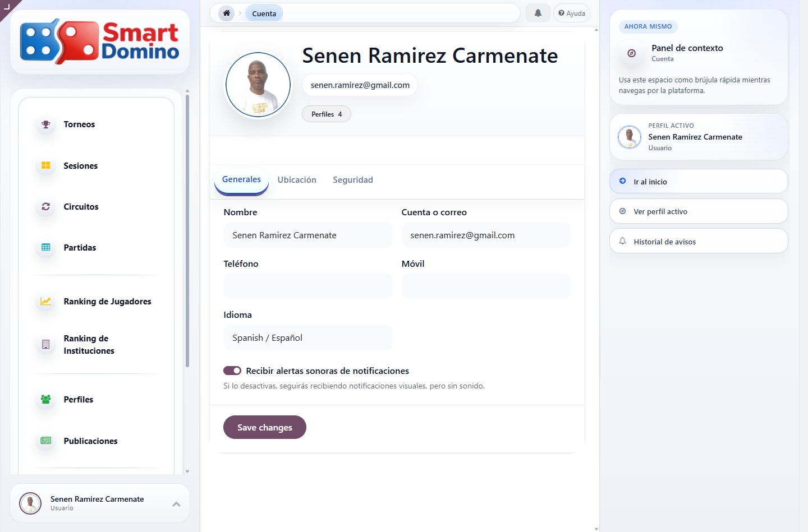
Task: Open notifications bell in top bar
Action: coord(538,13)
